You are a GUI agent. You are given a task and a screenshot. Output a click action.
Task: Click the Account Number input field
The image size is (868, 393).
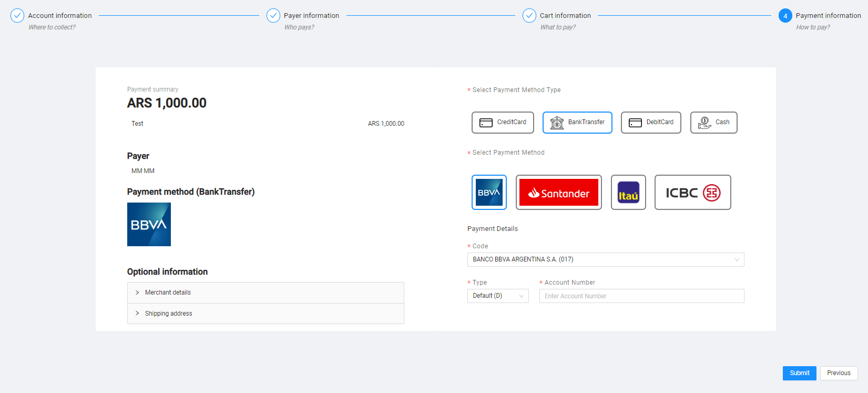click(x=642, y=296)
